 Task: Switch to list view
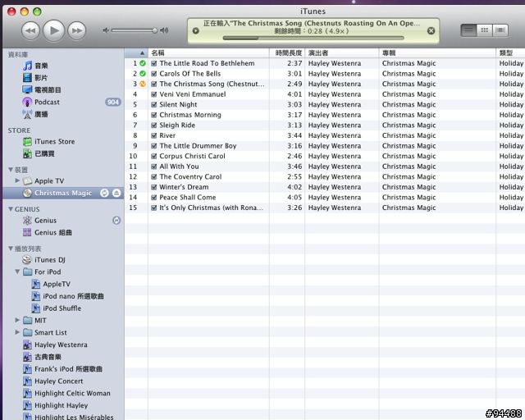[x=468, y=30]
